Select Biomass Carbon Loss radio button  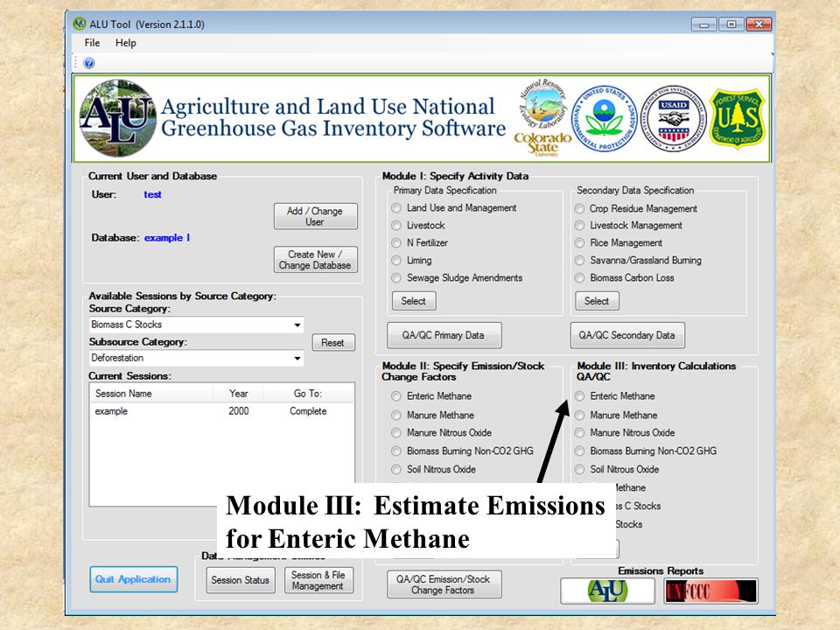[x=579, y=278]
